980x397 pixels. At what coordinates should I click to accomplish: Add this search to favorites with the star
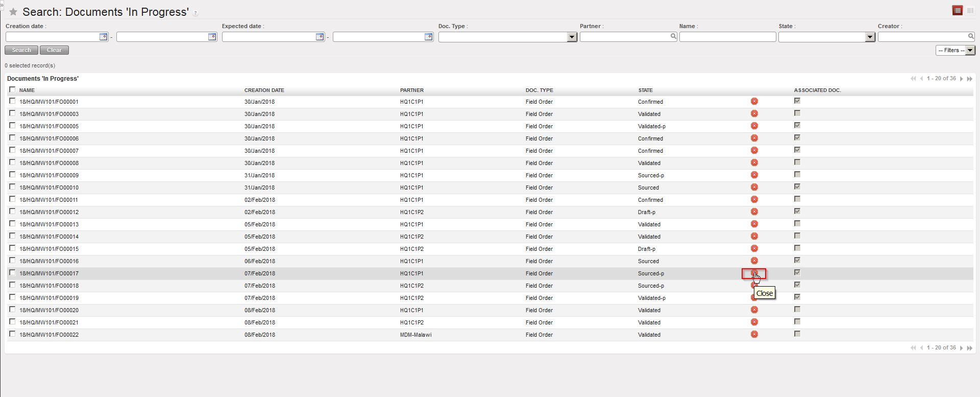pyautogui.click(x=13, y=12)
